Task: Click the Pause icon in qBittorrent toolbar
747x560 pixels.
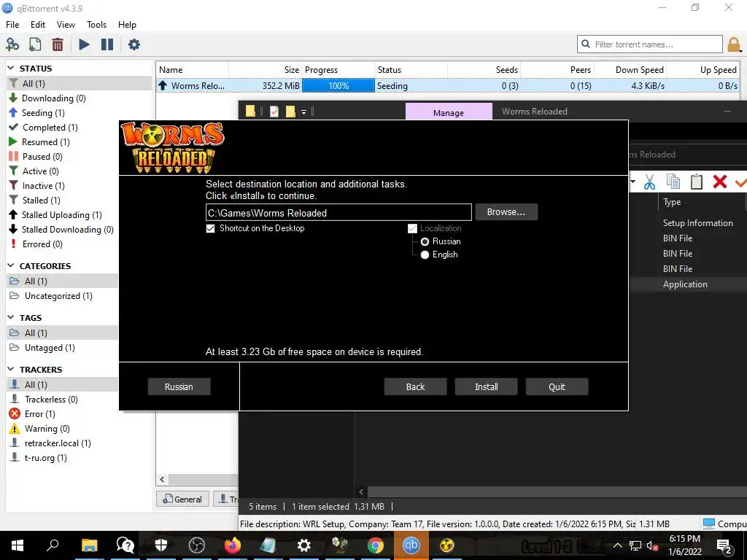Action: coord(107,44)
